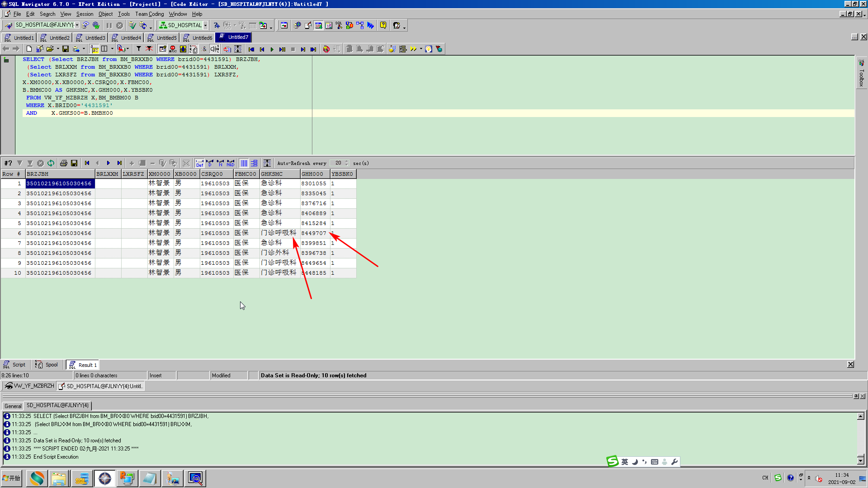Toggle the Def column width mode
The height and width of the screenshot is (488, 868).
[x=199, y=163]
